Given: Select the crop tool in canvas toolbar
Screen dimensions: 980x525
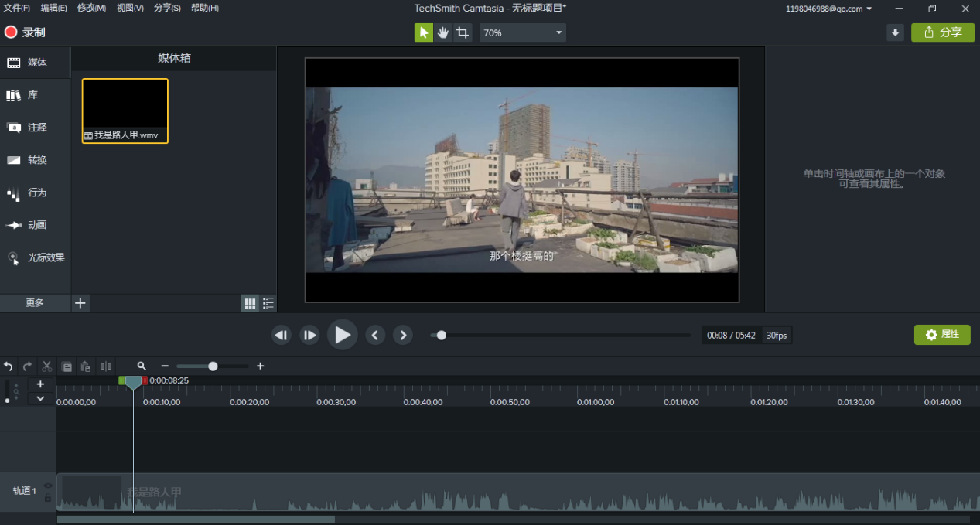Looking at the screenshot, I should click(x=463, y=32).
